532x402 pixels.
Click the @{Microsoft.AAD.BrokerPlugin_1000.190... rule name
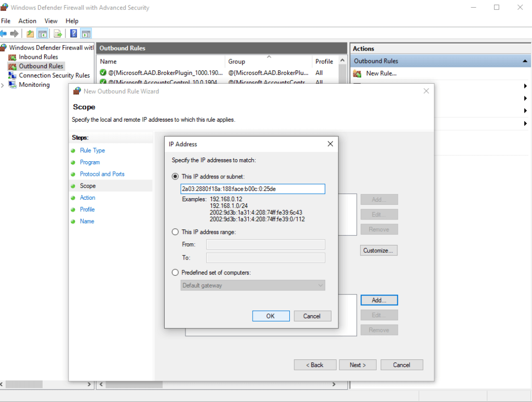pos(165,73)
